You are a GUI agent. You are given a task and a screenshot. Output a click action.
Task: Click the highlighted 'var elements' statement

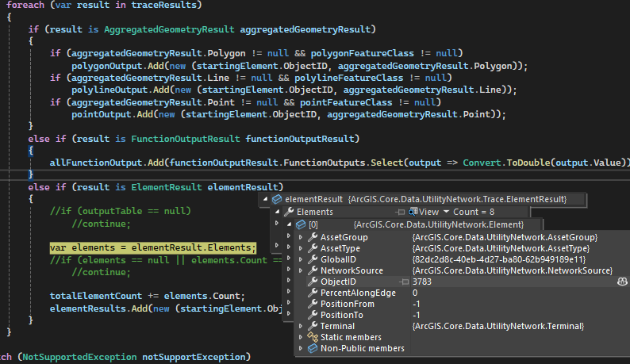152,247
